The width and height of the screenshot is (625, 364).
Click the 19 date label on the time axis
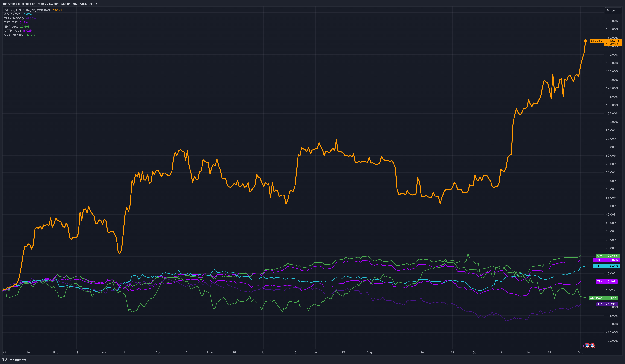pyautogui.click(x=295, y=352)
